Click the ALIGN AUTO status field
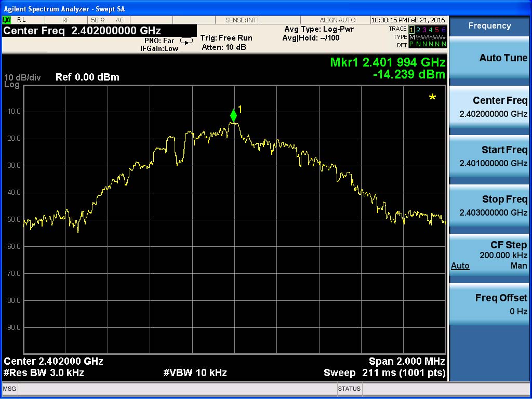Image resolution: width=532 pixels, height=399 pixels. [x=338, y=20]
